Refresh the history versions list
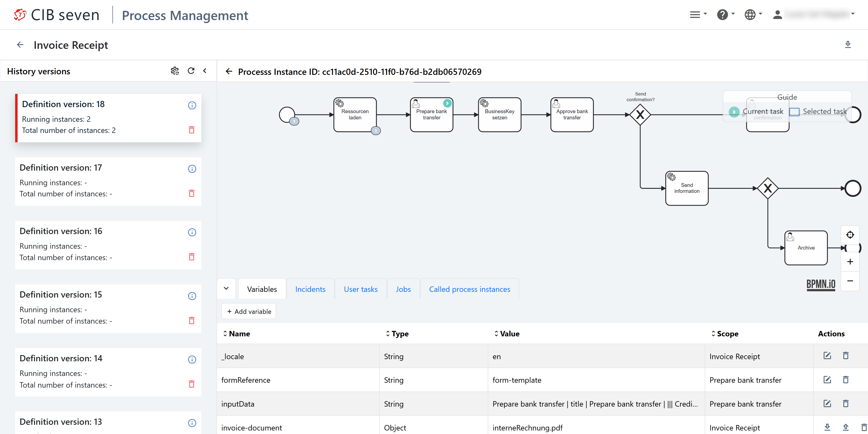The width and height of the screenshot is (868, 434). click(x=191, y=71)
